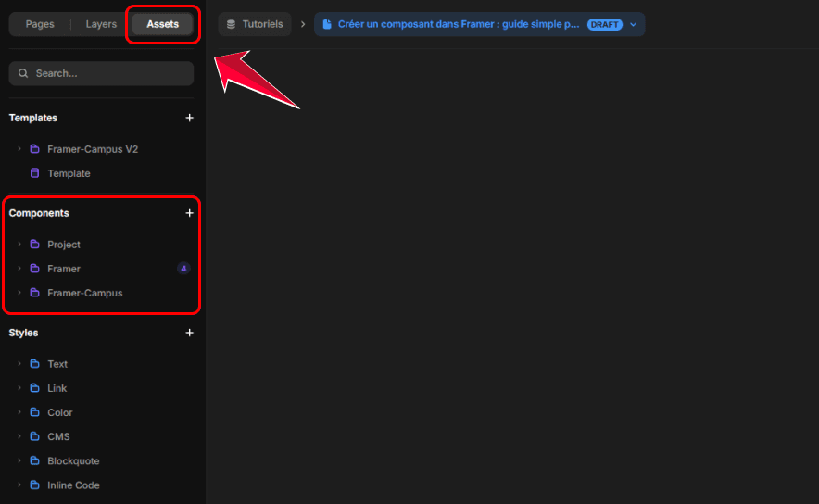
Task: Click the search magnifier icon
Action: click(23, 73)
